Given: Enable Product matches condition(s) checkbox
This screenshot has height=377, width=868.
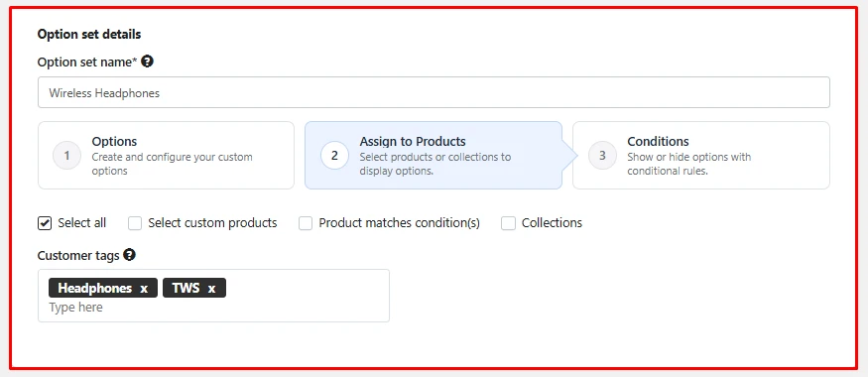Looking at the screenshot, I should tap(306, 223).
